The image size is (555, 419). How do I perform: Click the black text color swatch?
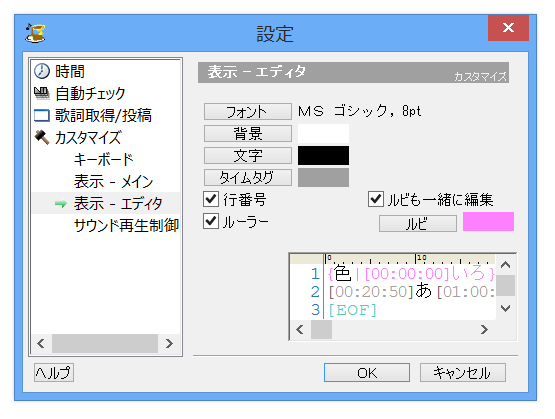pos(323,155)
